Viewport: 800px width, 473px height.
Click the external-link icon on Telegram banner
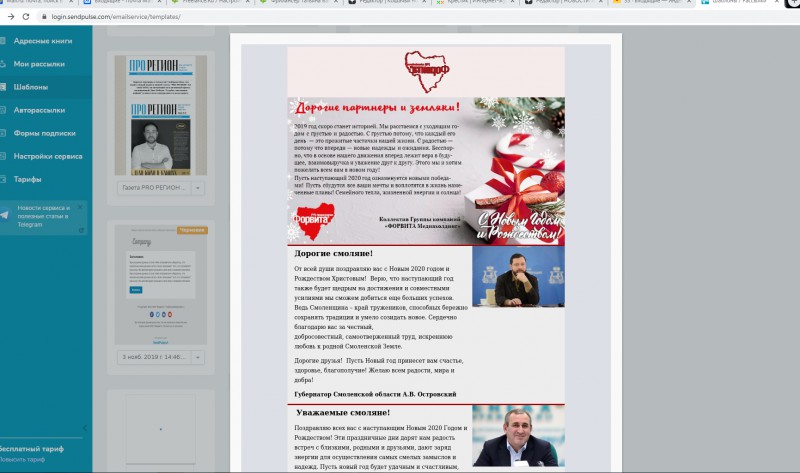point(81,230)
